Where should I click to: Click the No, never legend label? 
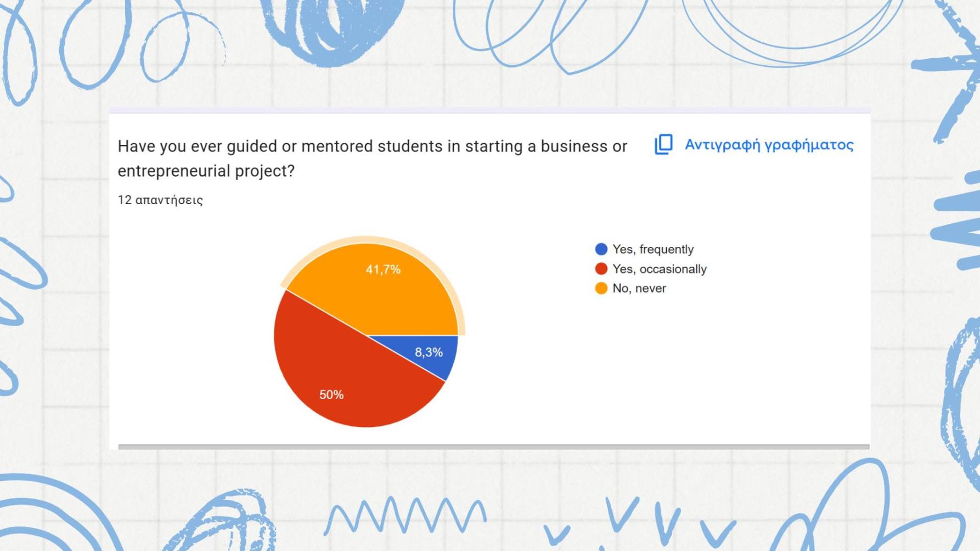(x=639, y=288)
